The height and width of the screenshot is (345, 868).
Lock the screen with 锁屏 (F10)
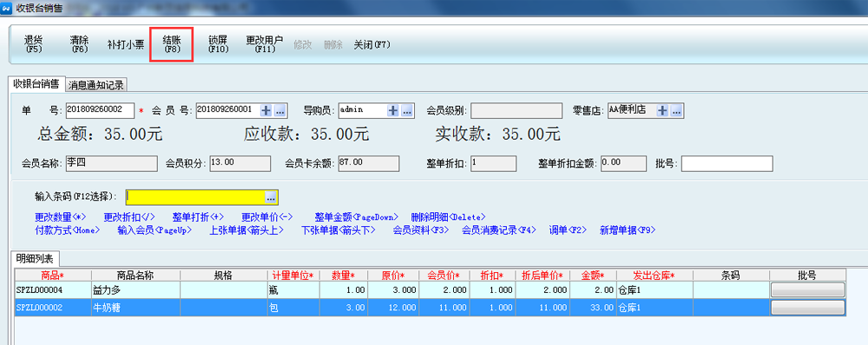(x=218, y=43)
